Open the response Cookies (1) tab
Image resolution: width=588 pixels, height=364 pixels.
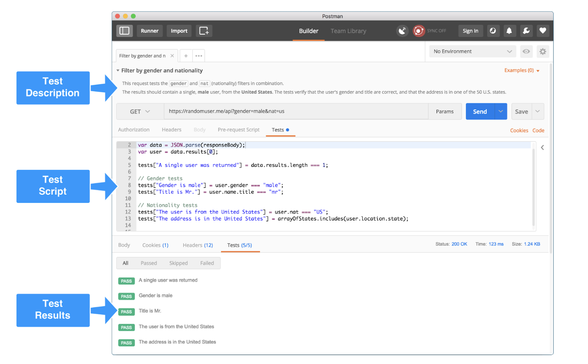pos(155,245)
